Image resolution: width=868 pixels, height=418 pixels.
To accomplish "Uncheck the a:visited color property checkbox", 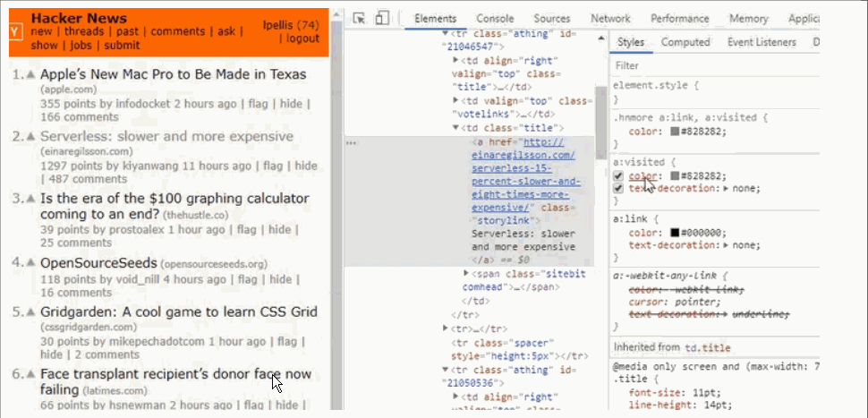I will pos(618,176).
